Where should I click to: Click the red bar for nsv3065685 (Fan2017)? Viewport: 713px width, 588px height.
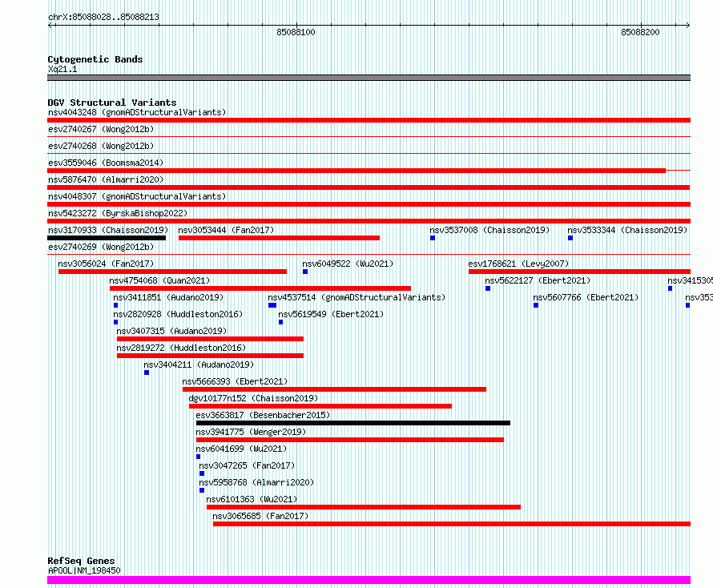[x=452, y=524]
